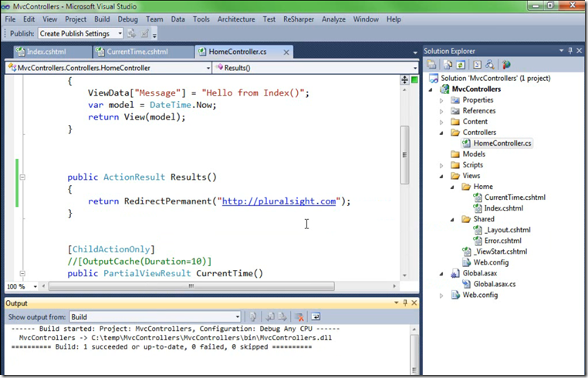Viewport: 588px width, 378px height.
Task: Collapse the Results() method outlining marker
Action: [x=22, y=177]
